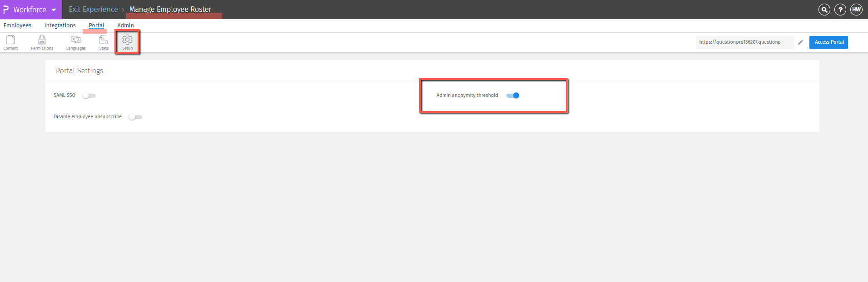Click the Portal Settings heading

(79, 71)
